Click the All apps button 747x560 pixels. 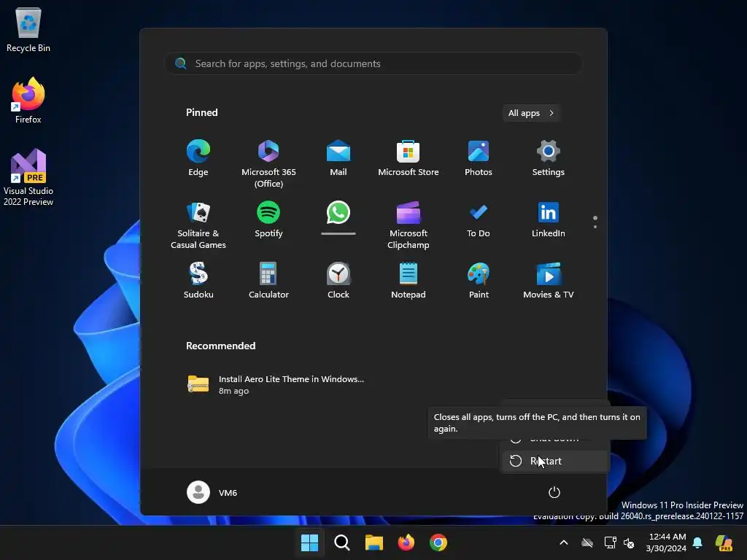pos(531,113)
